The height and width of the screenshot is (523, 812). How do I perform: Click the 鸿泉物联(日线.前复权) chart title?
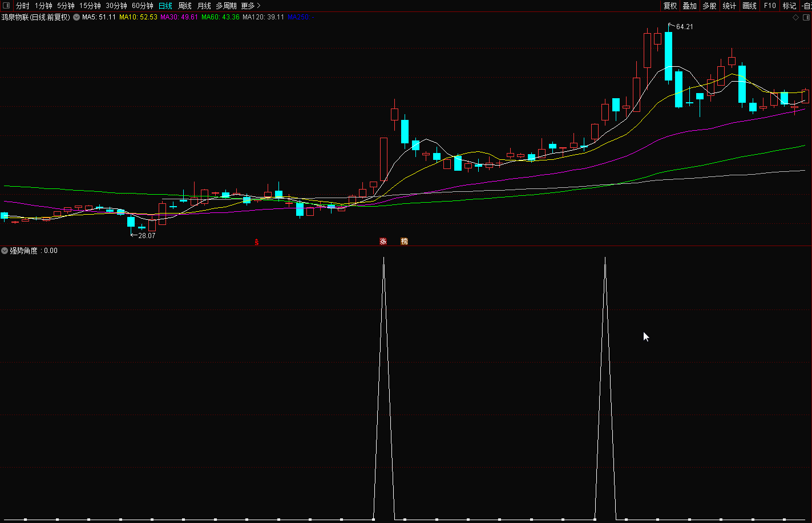click(35, 17)
